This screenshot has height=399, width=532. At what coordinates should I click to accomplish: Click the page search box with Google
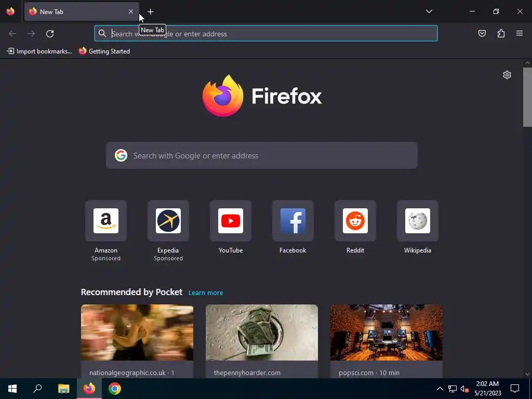coord(262,156)
